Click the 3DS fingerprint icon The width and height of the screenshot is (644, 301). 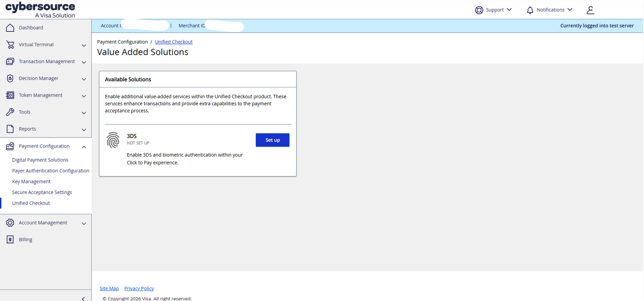tap(113, 140)
